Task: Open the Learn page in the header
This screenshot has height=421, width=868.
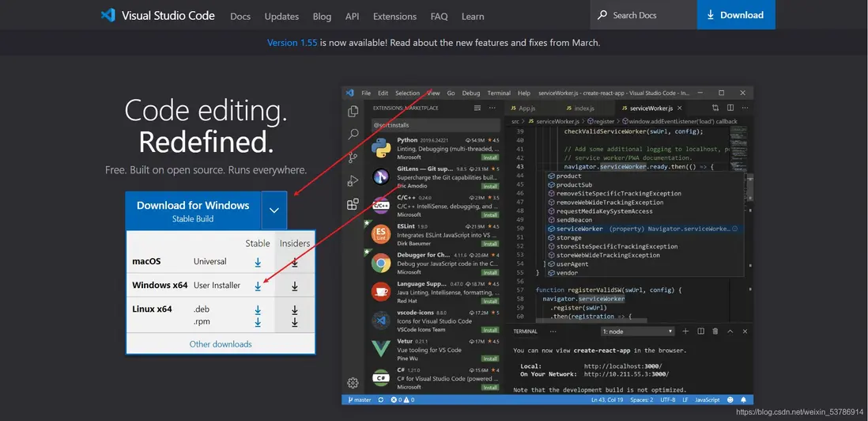Action: click(x=473, y=17)
